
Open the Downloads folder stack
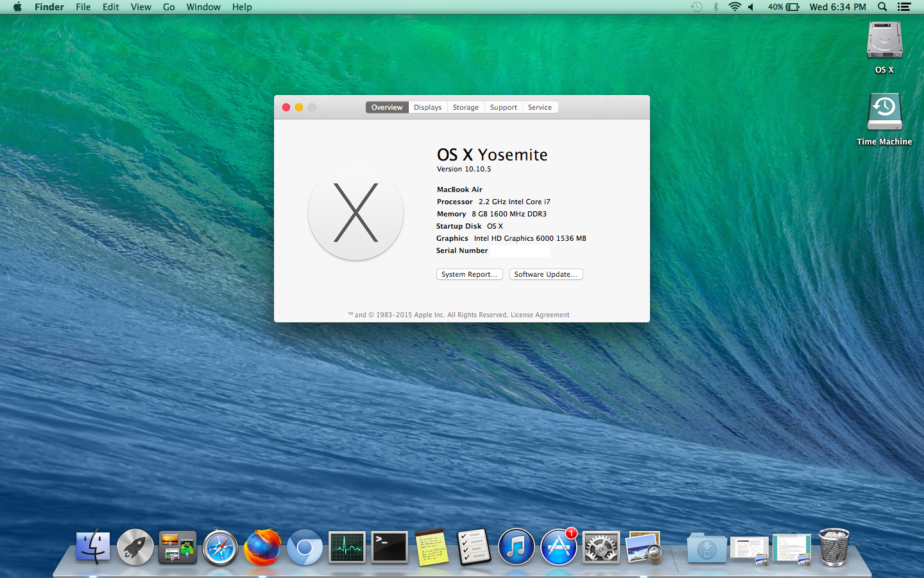point(706,548)
